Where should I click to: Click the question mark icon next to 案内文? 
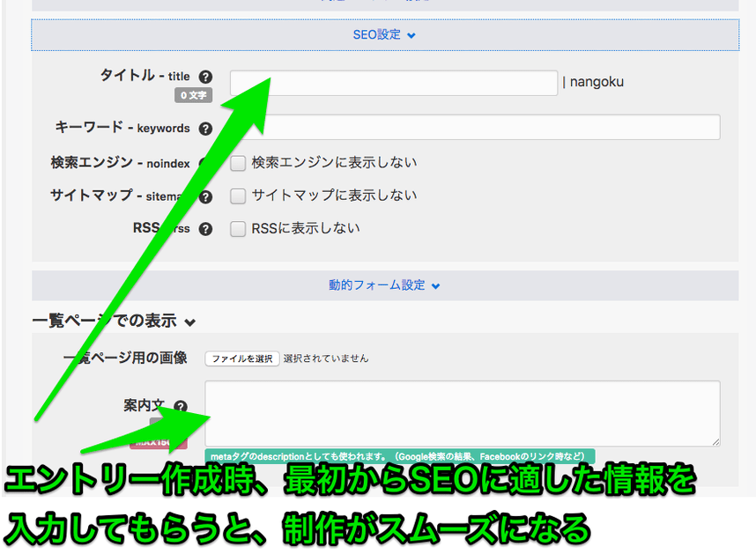click(181, 407)
